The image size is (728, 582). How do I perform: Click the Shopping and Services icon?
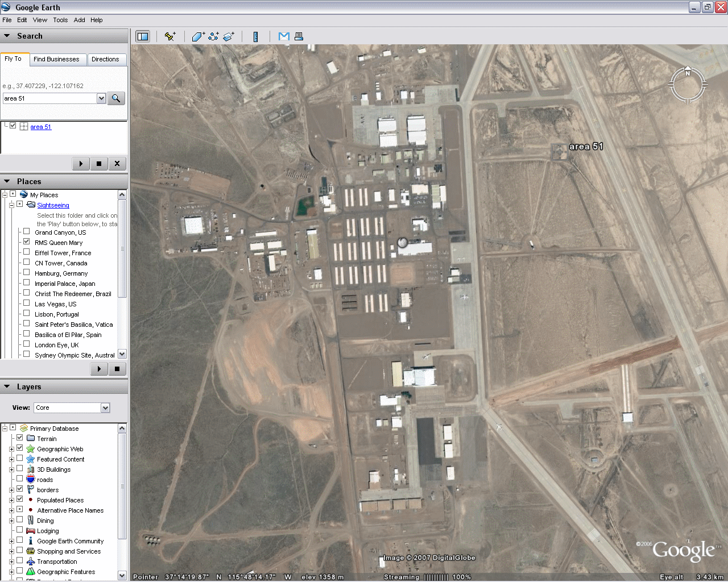tap(31, 551)
